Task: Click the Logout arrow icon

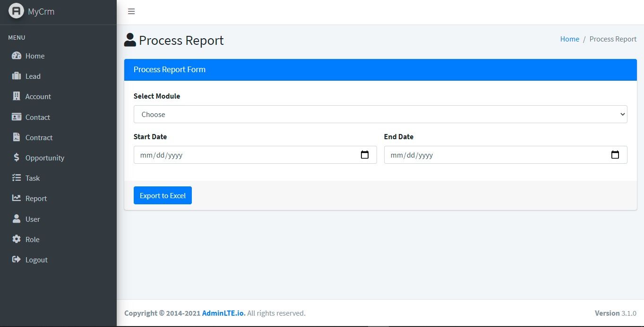Action: pos(17,260)
